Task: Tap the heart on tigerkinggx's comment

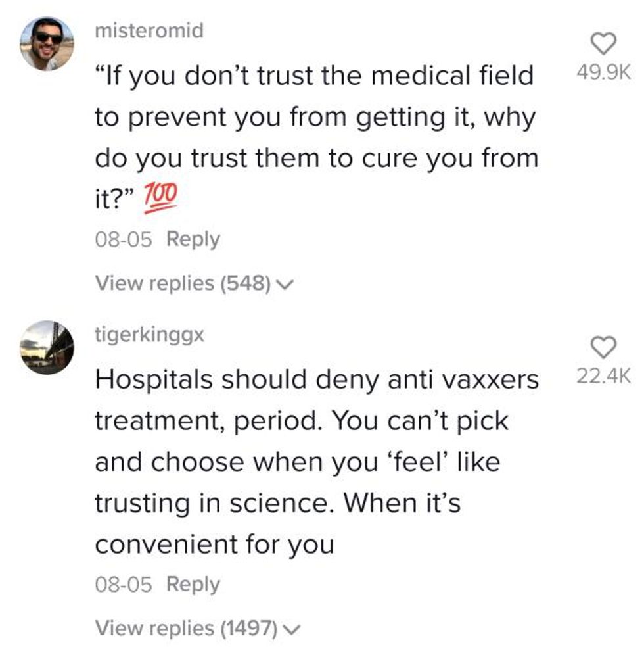Action: click(603, 347)
